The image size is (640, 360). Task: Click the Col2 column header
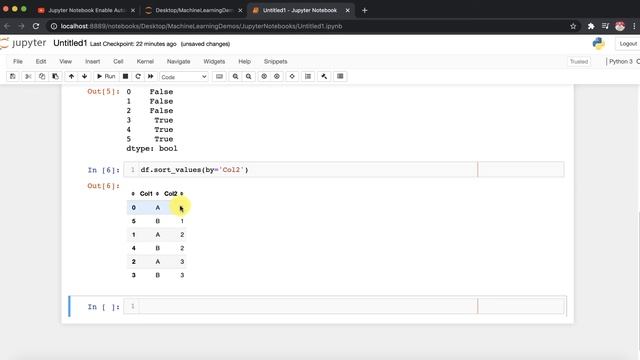[x=171, y=193]
